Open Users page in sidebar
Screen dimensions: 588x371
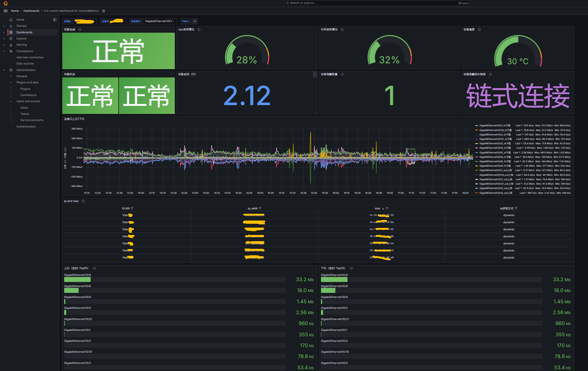point(24,108)
